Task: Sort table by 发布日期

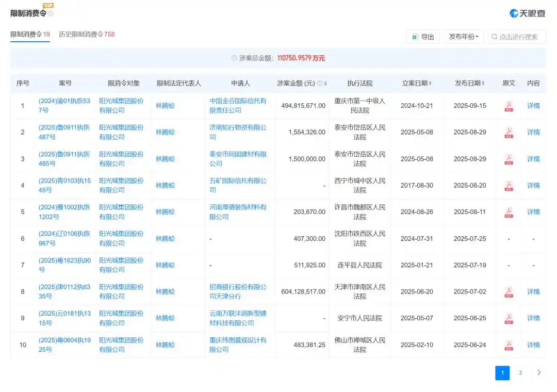Action: 483,84
